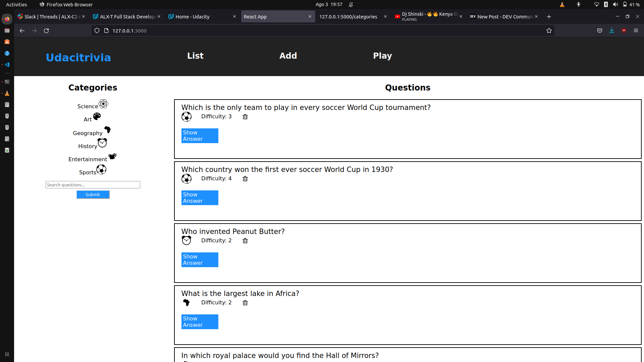This screenshot has width=644, height=362.
Task: Open the Play quiz page
Action: 382,56
